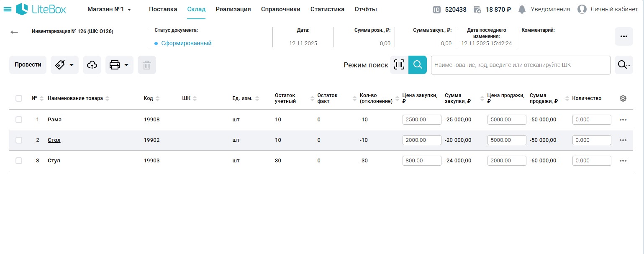
Task: Open the price tag dropdown
Action: pyautogui.click(x=64, y=65)
